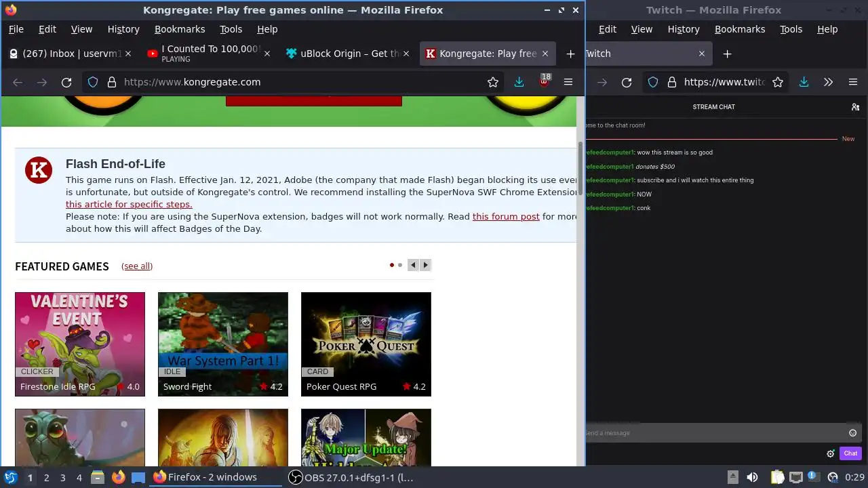Viewport: 868px width, 488px height.
Task: Click the 'Firefox - 2 windows' taskbar button
Action: point(214,477)
